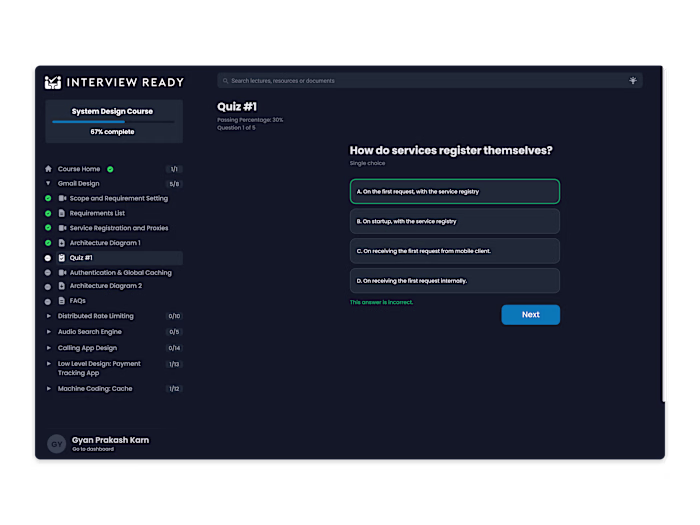
Task: Collapse the Gmail Design section arrow
Action: pos(48,183)
